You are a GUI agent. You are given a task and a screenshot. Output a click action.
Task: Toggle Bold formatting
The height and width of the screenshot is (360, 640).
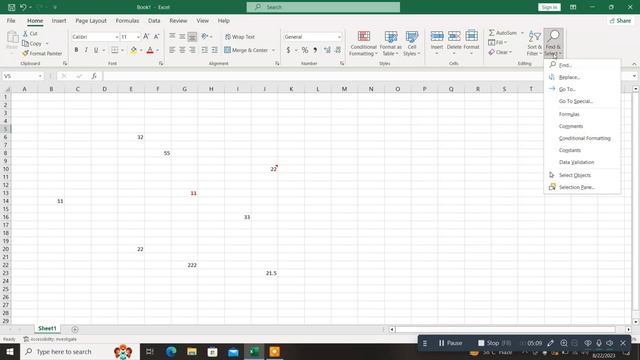point(76,50)
